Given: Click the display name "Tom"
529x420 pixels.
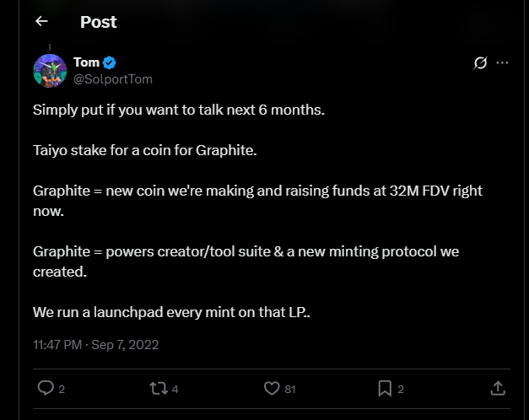Looking at the screenshot, I should coord(86,62).
